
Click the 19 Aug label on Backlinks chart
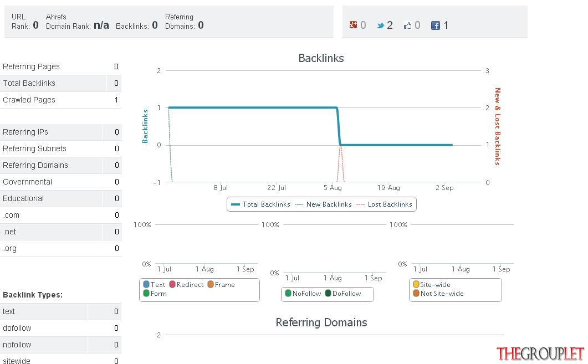388,188
